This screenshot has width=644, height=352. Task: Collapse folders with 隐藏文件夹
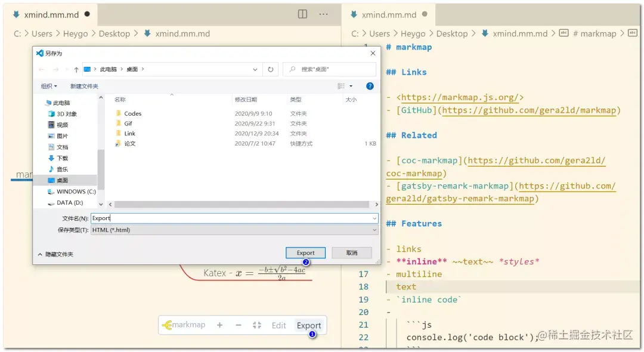[55, 254]
